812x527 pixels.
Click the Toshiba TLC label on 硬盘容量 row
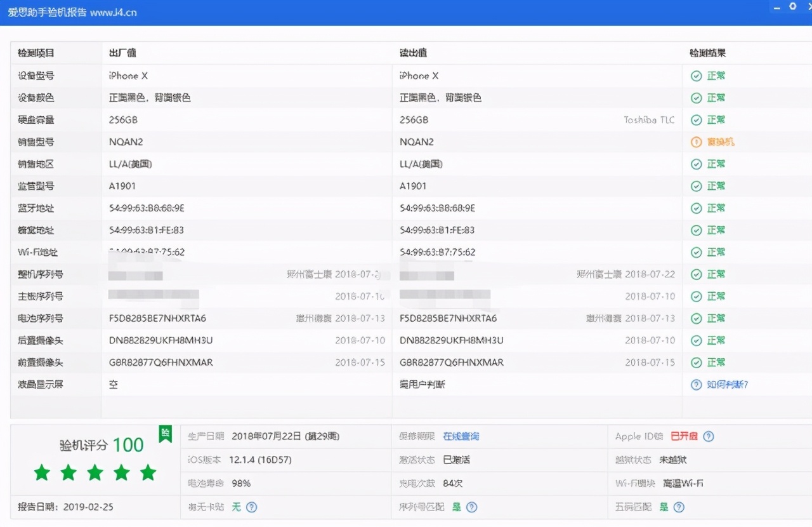point(649,119)
